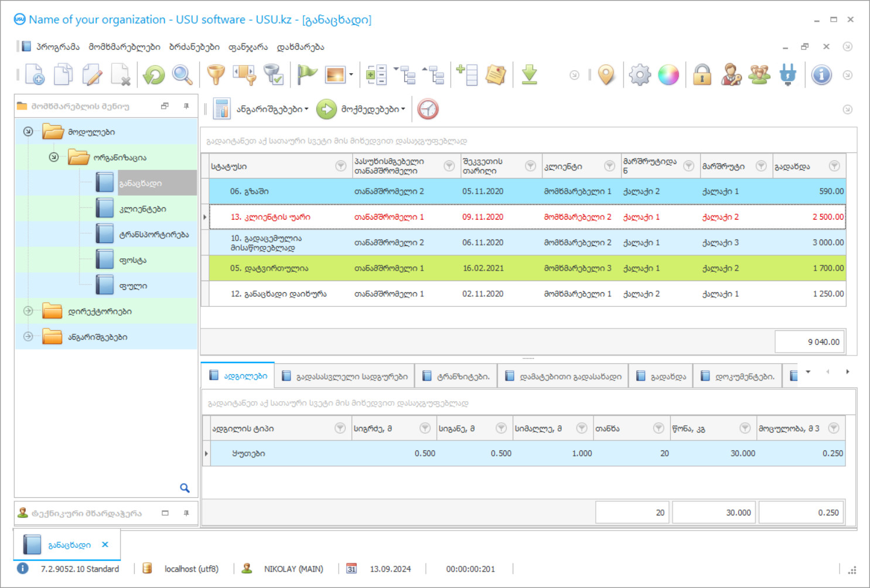The height and width of the screenshot is (588, 870).
Task: Select row 12. განაცხადი დაიხურა
Action: tap(527, 294)
